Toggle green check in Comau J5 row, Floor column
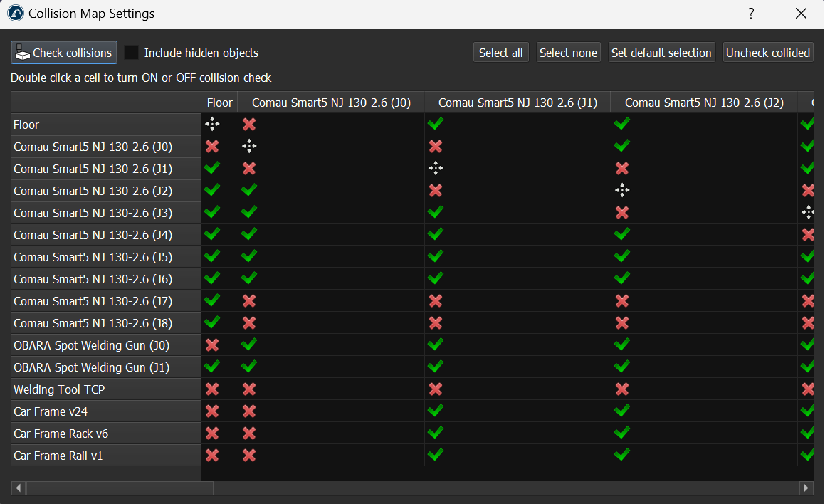825x504 pixels. 212,257
